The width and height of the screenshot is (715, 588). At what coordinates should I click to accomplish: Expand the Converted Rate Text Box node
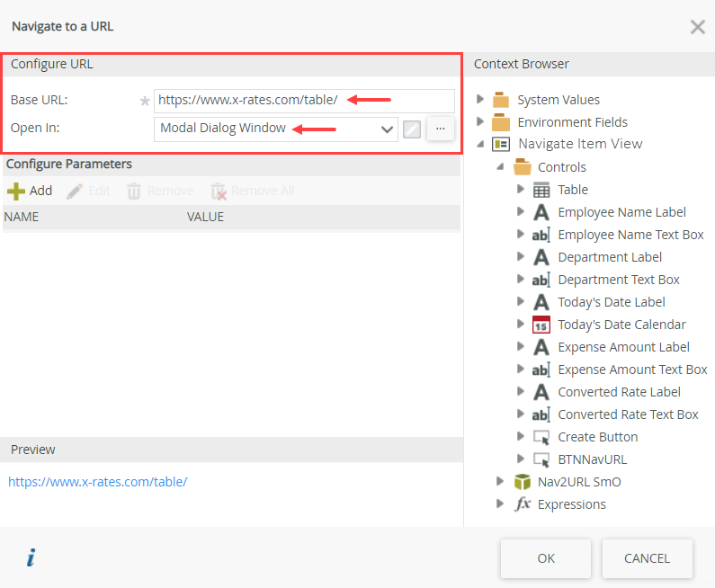point(521,414)
